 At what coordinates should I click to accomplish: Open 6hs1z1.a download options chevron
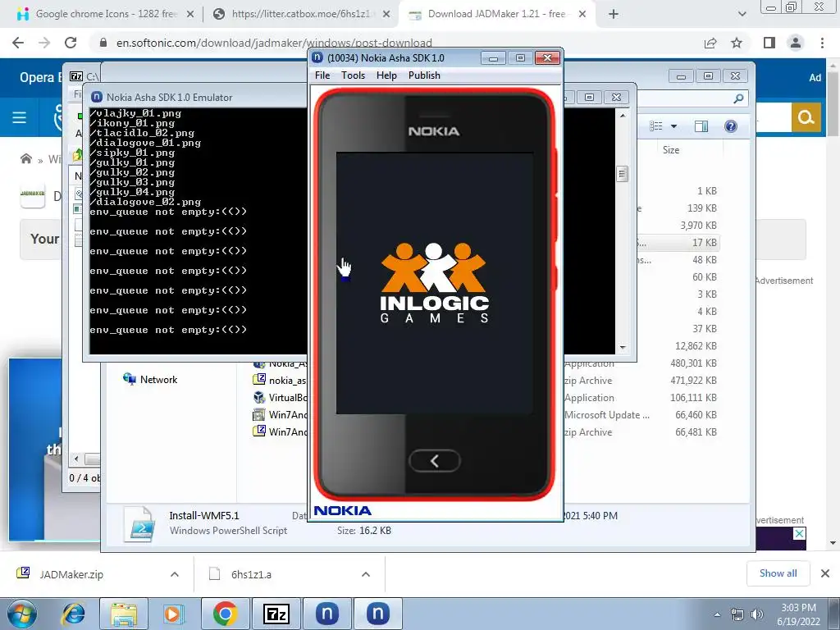[x=366, y=574]
